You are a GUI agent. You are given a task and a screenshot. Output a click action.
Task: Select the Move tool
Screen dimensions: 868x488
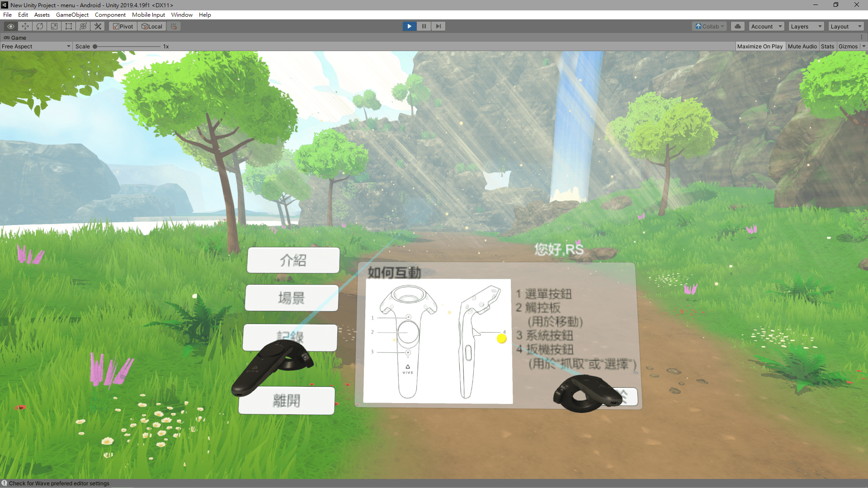pyautogui.click(x=25, y=26)
